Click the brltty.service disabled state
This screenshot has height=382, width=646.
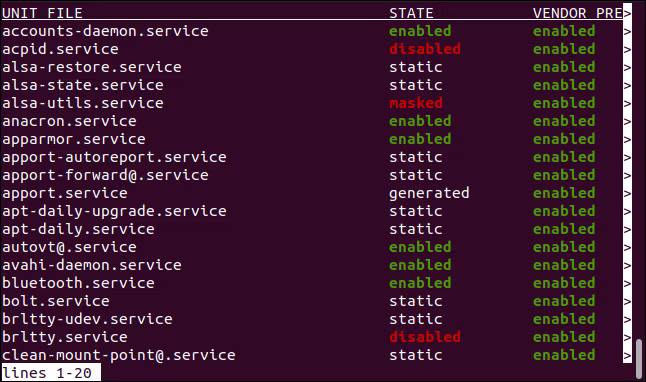click(425, 337)
